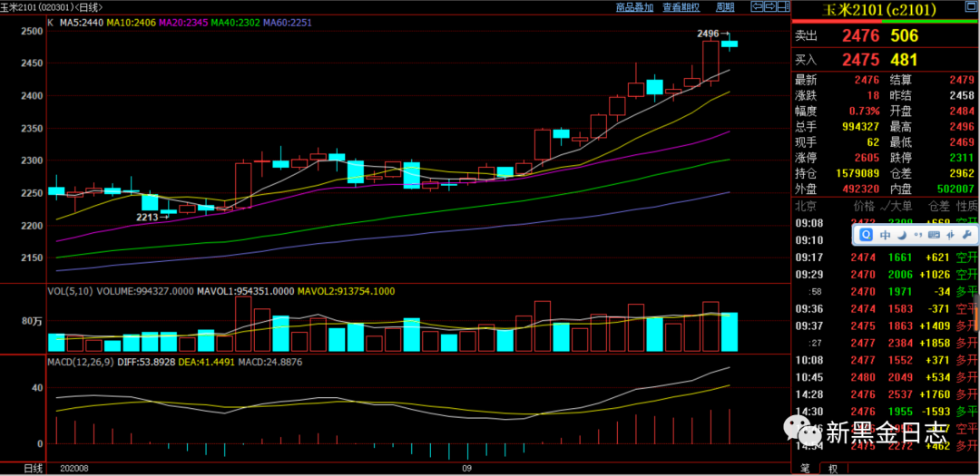Click the MA10:2406 indicator label
The width and height of the screenshot is (980, 476).
click(x=131, y=23)
